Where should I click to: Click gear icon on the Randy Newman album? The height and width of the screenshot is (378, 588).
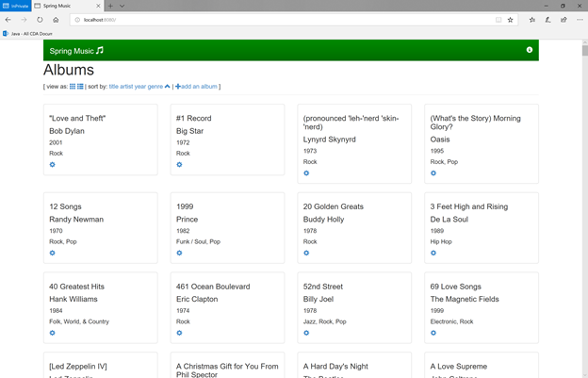tap(52, 253)
